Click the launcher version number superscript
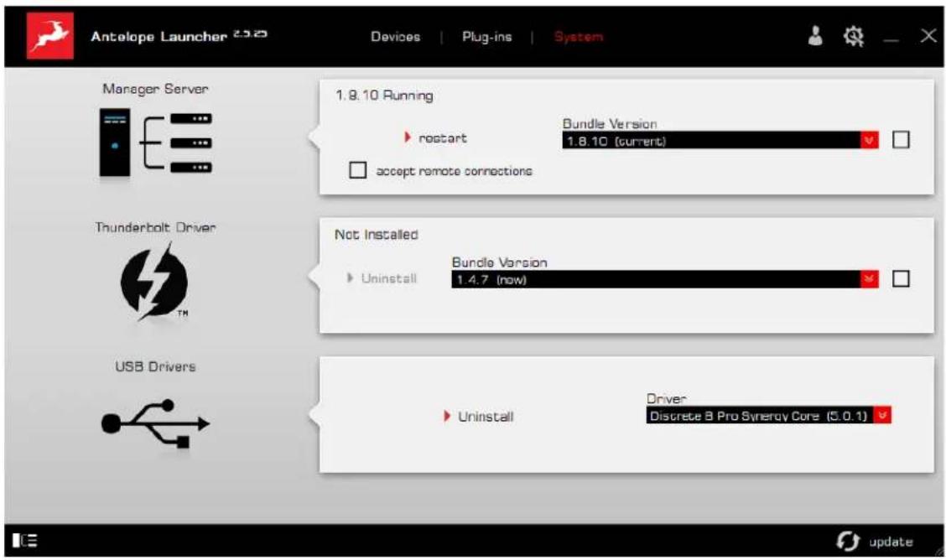The width and height of the screenshot is (946, 560). (250, 34)
